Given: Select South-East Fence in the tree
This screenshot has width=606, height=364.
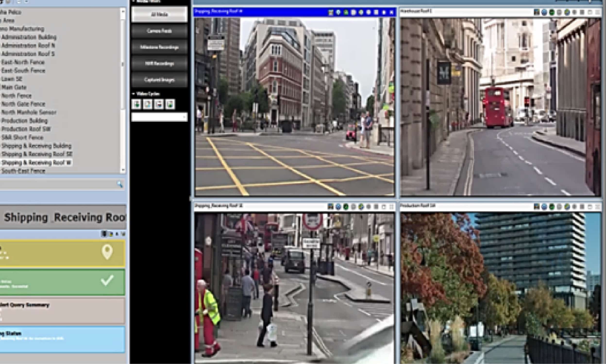Looking at the screenshot, I should 23,171.
